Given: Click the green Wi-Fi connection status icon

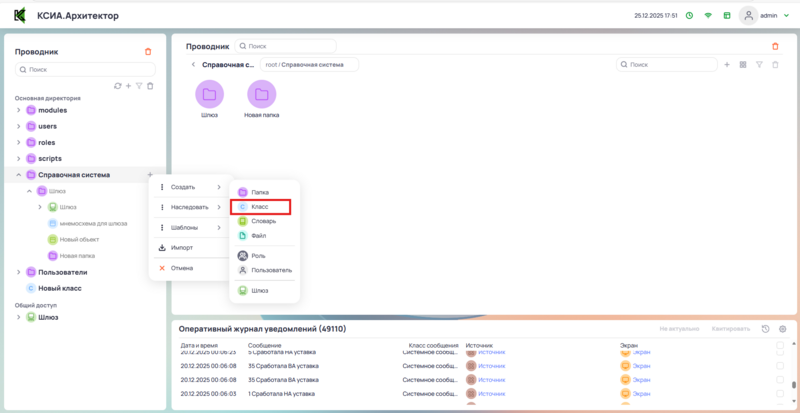Looking at the screenshot, I should point(708,16).
